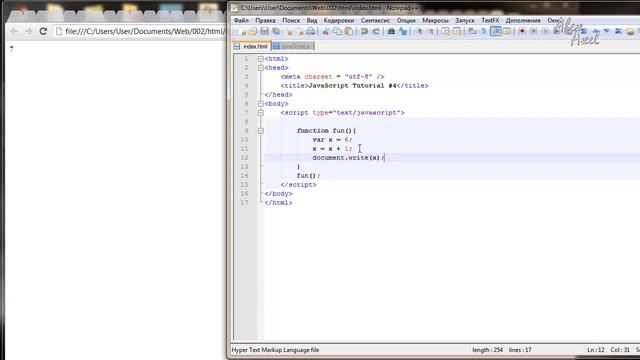Create a new file in Notepad++

pos(242,31)
